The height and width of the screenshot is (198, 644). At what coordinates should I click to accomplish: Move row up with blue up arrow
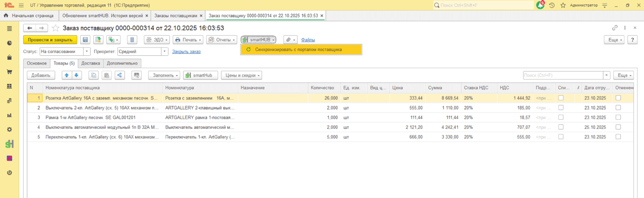tap(66, 75)
